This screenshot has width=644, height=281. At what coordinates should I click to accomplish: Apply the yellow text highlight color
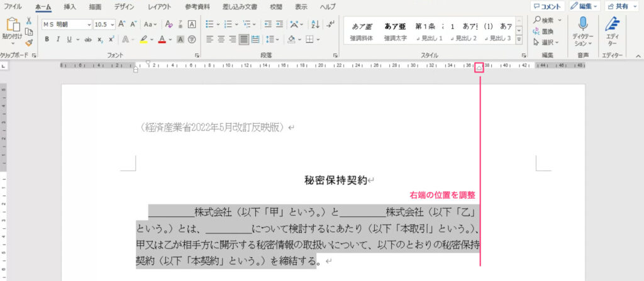[x=143, y=40]
